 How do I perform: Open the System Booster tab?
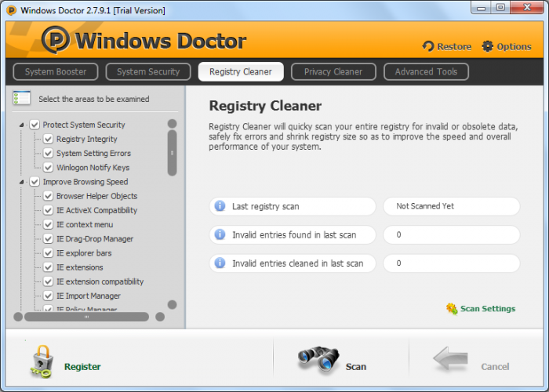click(x=56, y=72)
